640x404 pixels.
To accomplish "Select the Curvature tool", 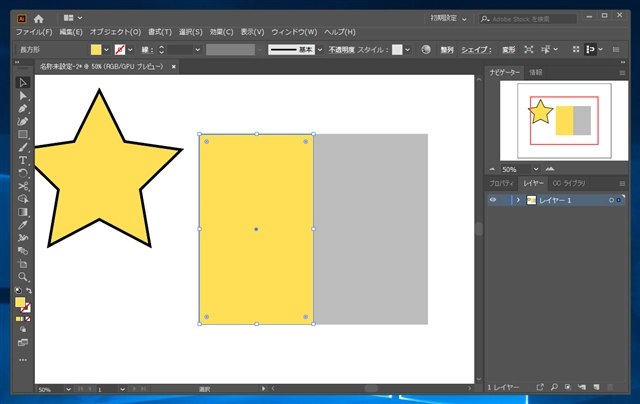I will (x=23, y=121).
